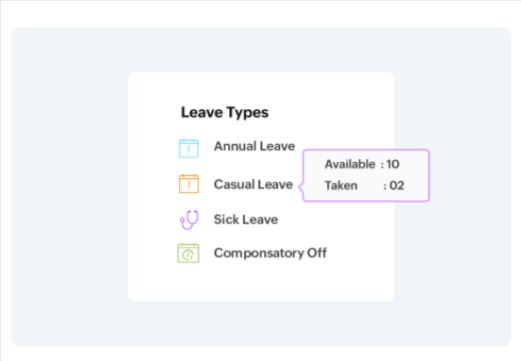Open the green Componsatory Off clock-calendar icon

tap(188, 253)
